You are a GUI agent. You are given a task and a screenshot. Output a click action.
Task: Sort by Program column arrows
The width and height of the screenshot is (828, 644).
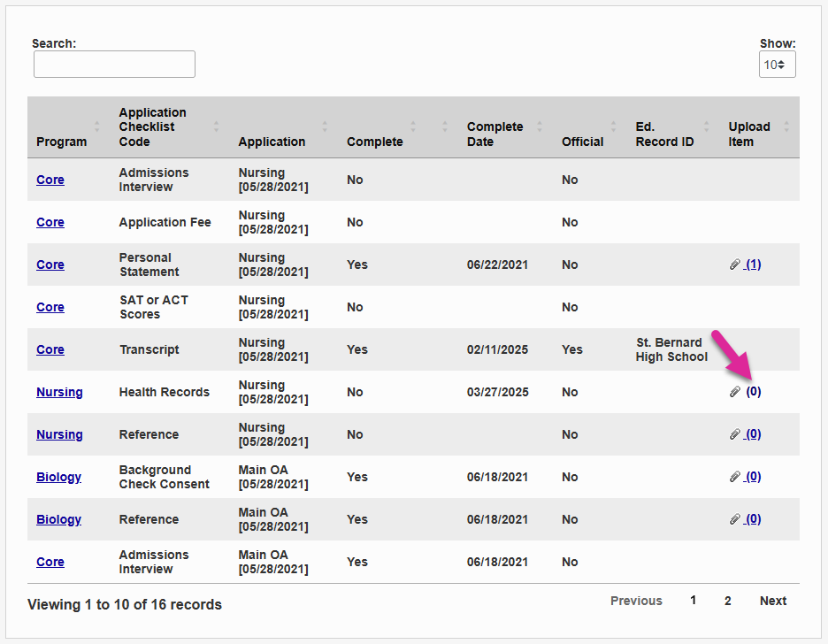97,127
